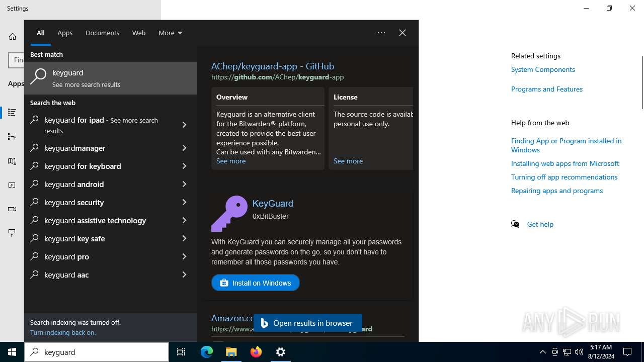644x362 pixels.
Task: Expand the keyguardmanager suggestion arrow
Action: pos(184,148)
